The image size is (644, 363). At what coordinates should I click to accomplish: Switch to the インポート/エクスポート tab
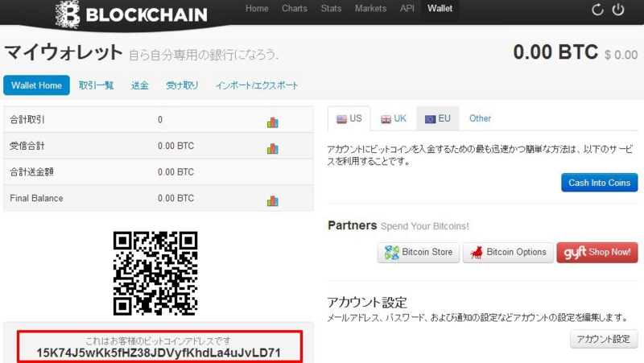coord(257,85)
